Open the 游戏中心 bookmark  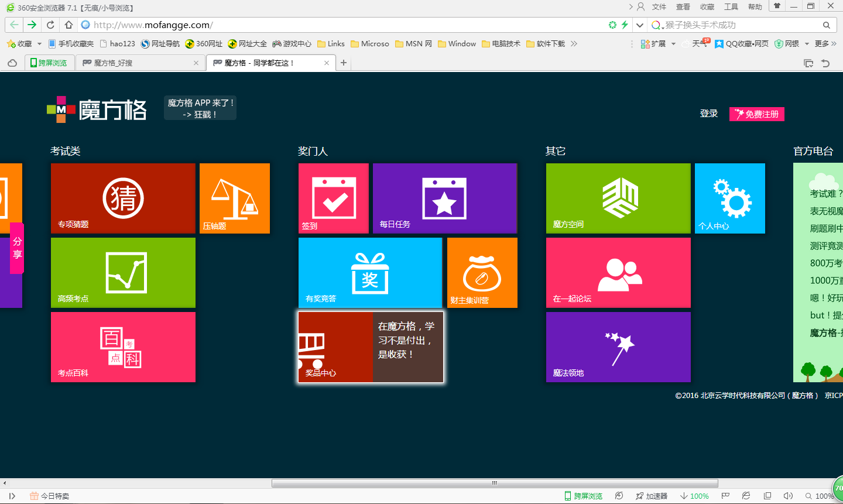click(x=292, y=44)
